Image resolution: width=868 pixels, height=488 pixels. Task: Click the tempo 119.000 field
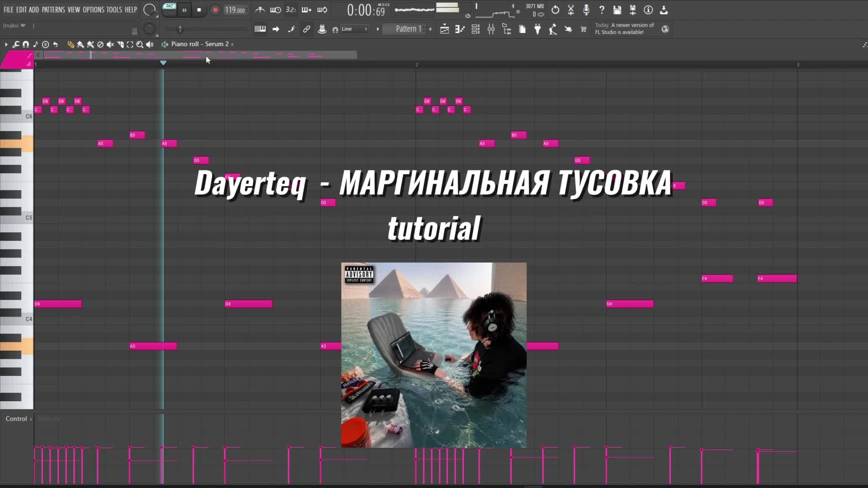(236, 10)
